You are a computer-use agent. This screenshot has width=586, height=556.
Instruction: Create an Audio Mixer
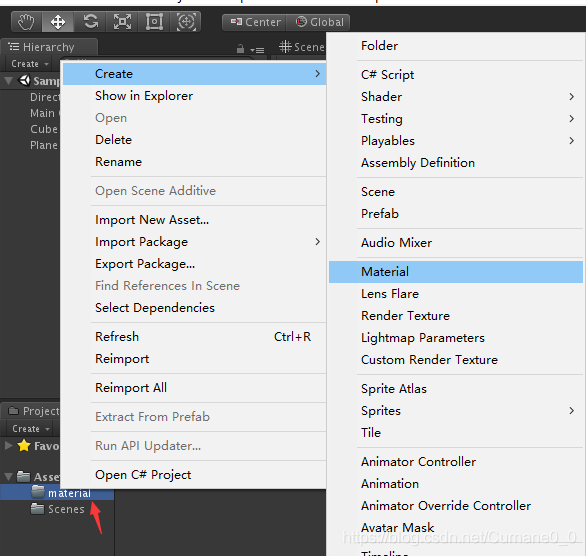456,243
